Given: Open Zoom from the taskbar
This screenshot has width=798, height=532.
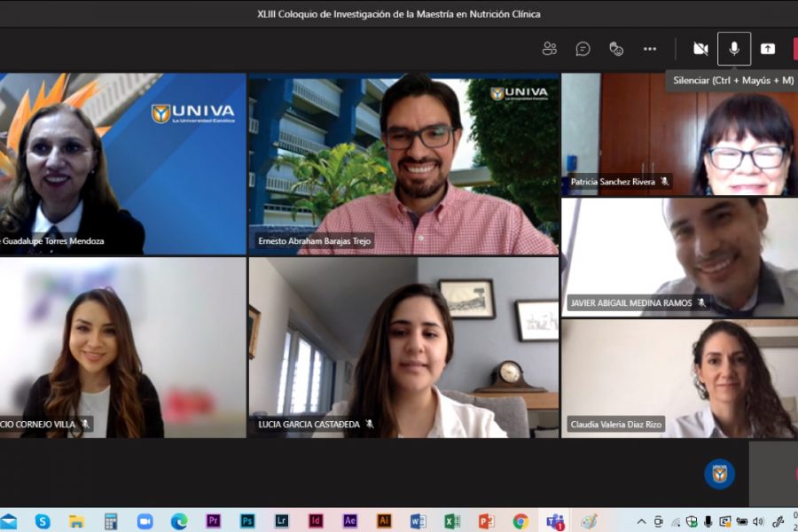Looking at the screenshot, I should 145,521.
